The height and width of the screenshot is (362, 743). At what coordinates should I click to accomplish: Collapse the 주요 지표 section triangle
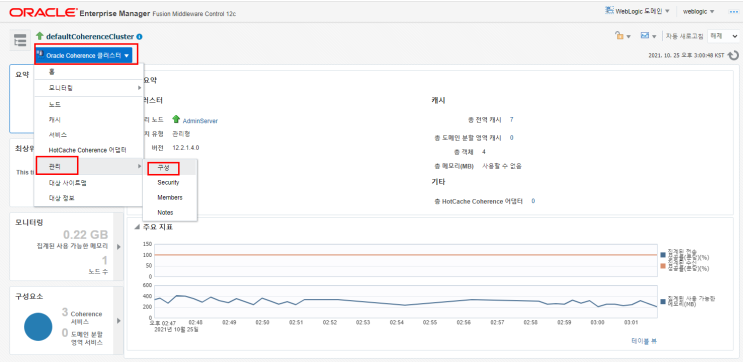click(137, 227)
